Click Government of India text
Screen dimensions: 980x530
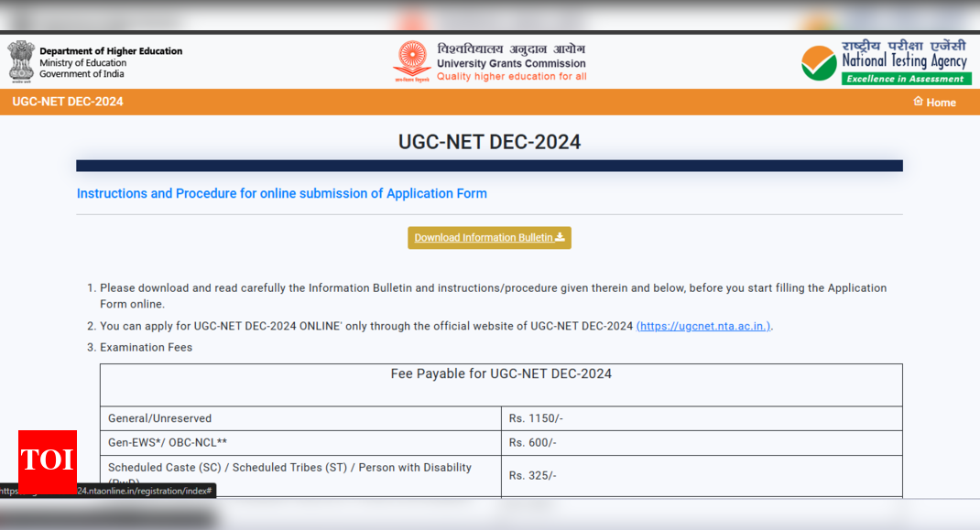coord(82,74)
